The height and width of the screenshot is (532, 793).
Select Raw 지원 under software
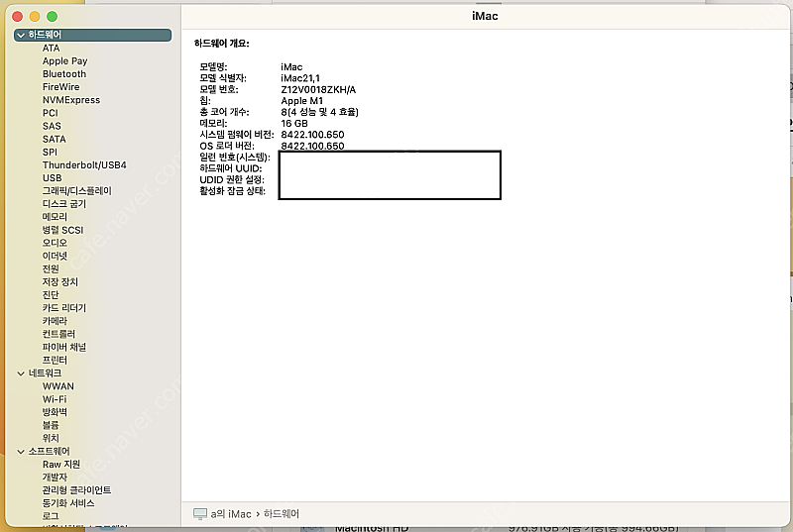pos(61,465)
